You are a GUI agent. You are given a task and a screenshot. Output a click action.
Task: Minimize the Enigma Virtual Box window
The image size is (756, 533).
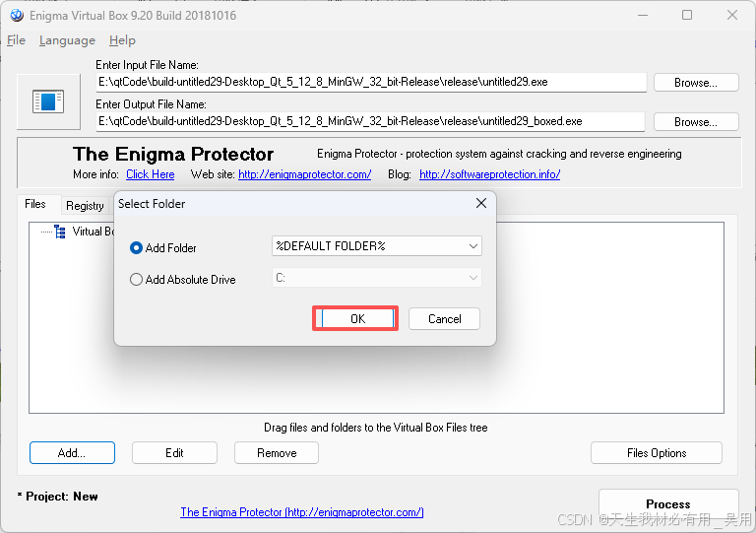pyautogui.click(x=642, y=16)
